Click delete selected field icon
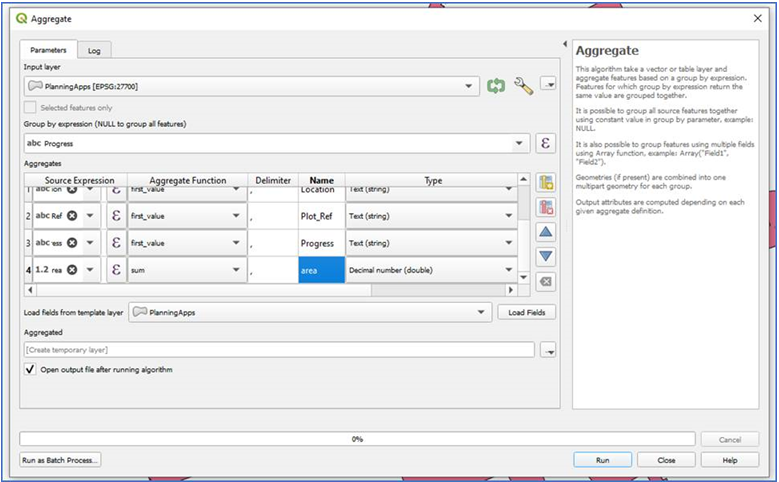 click(546, 207)
